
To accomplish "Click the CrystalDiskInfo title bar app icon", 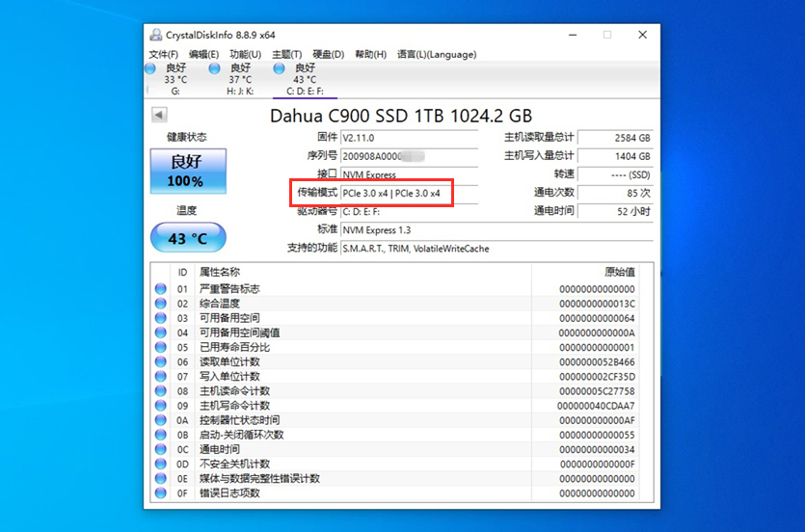I will (x=155, y=35).
